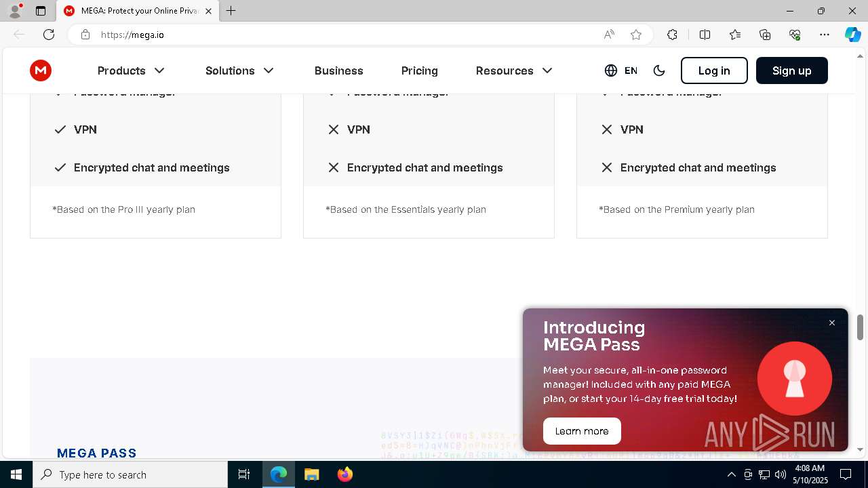Image resolution: width=868 pixels, height=488 pixels.
Task: View site info lock icon
Action: click(85, 35)
